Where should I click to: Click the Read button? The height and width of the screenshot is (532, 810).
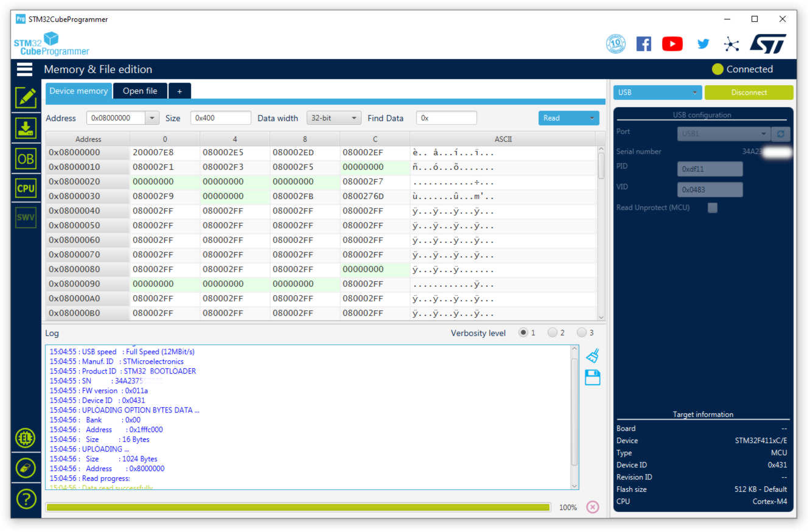[x=562, y=118]
